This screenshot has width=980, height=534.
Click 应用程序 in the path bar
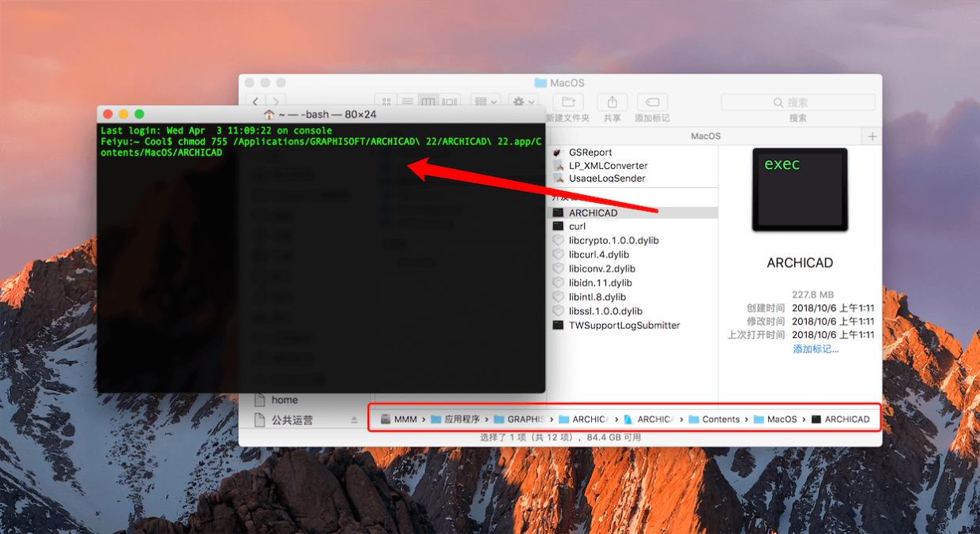click(456, 419)
